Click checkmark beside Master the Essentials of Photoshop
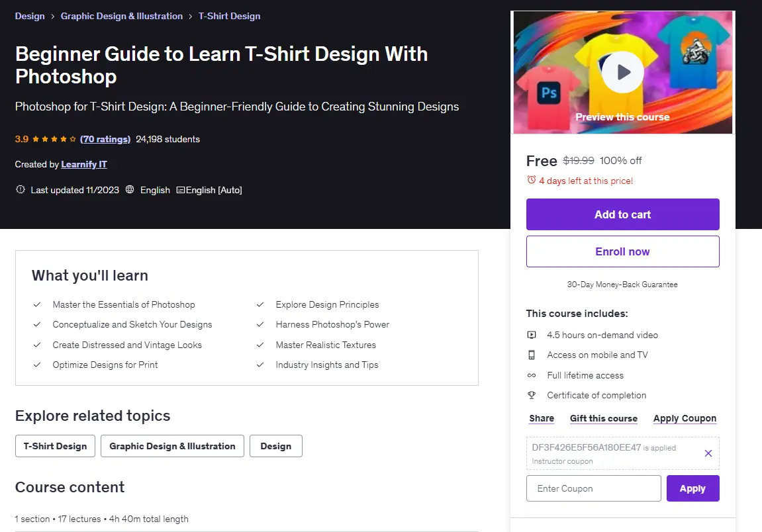The width and height of the screenshot is (762, 532). [x=37, y=304]
